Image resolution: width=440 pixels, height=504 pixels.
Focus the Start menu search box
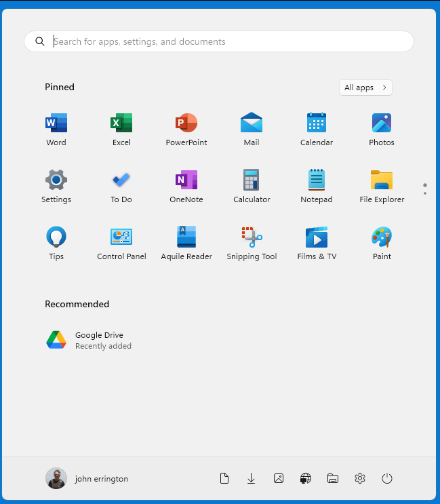tap(219, 41)
